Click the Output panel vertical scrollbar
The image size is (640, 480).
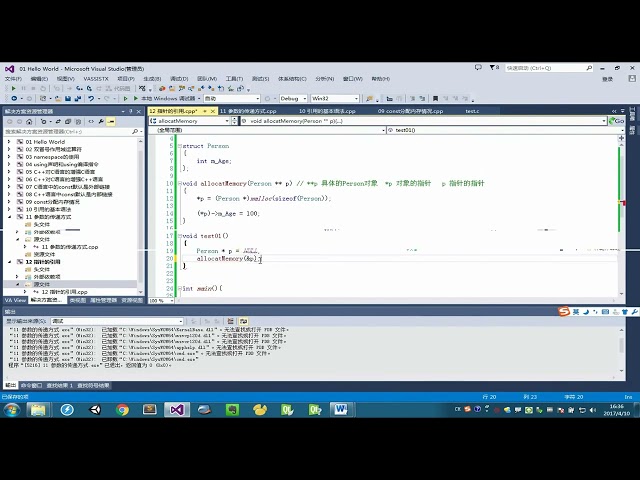(622, 350)
